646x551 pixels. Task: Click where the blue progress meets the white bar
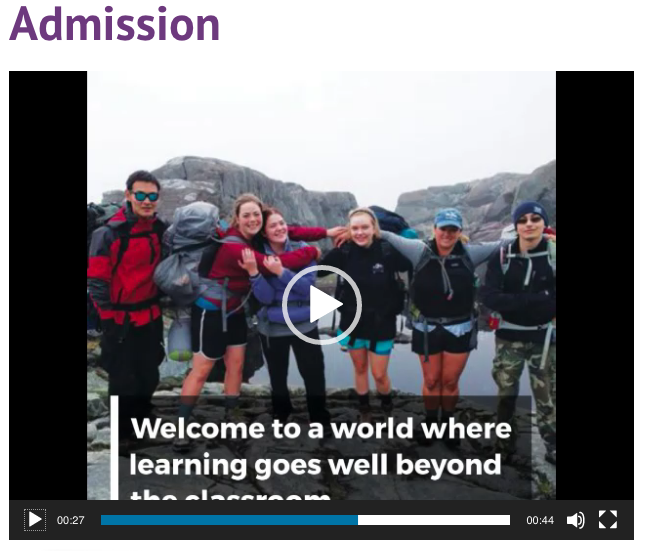358,520
